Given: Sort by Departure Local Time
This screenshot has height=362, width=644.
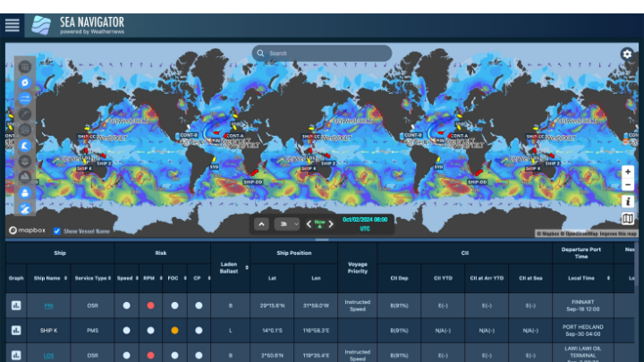Looking at the screenshot, I should click(x=608, y=278).
